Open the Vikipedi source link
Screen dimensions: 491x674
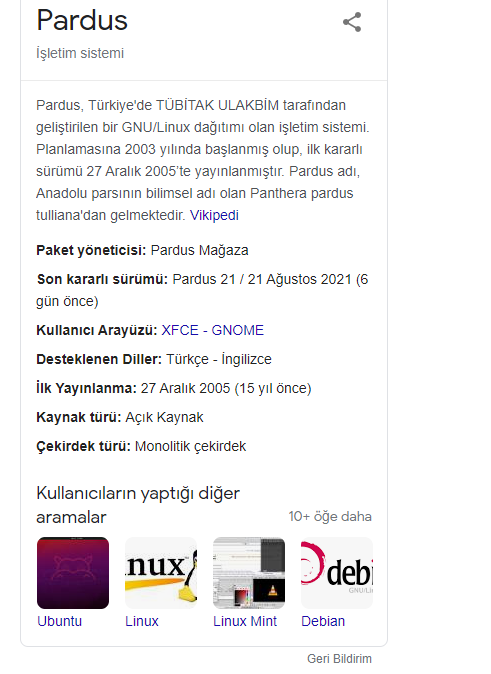[x=214, y=215]
